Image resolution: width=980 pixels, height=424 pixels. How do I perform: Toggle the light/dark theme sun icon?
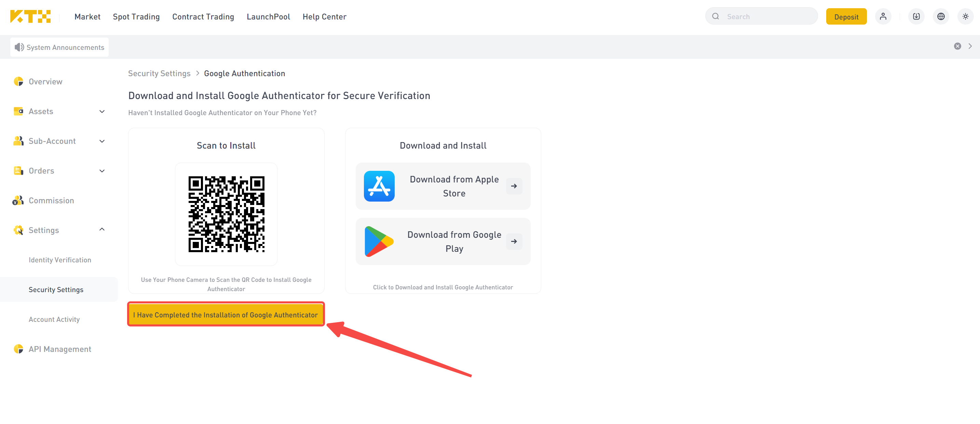965,16
